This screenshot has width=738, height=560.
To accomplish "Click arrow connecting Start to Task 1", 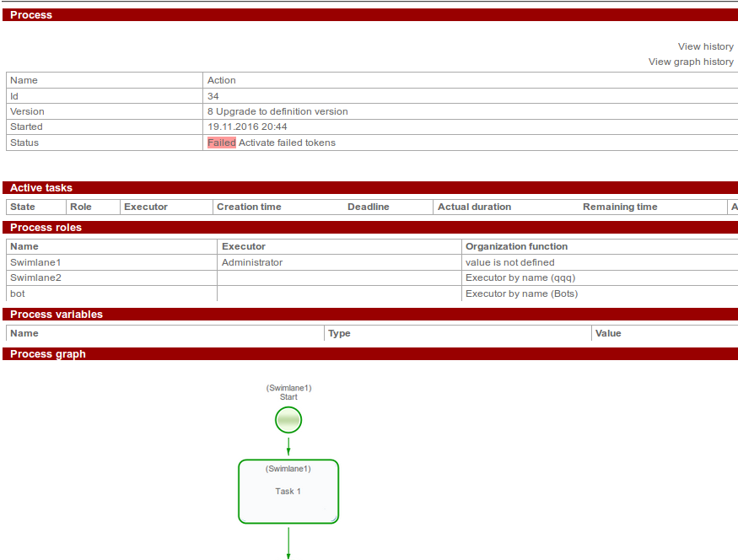I will 288,446.
